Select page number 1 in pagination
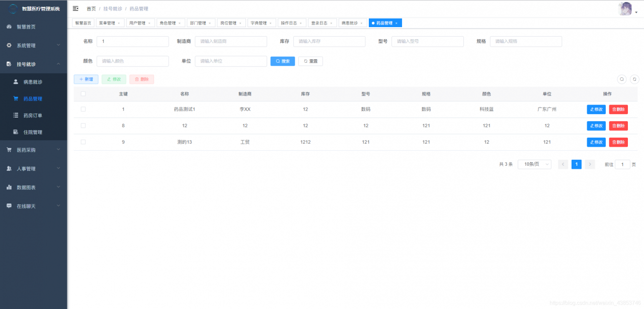This screenshot has width=644, height=309. pyautogui.click(x=577, y=164)
